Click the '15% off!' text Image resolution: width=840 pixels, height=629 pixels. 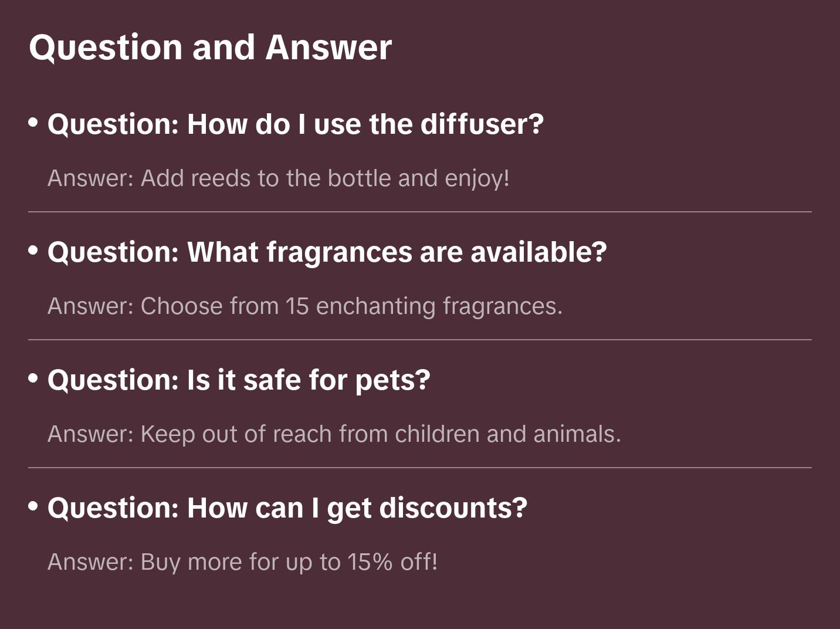(392, 562)
